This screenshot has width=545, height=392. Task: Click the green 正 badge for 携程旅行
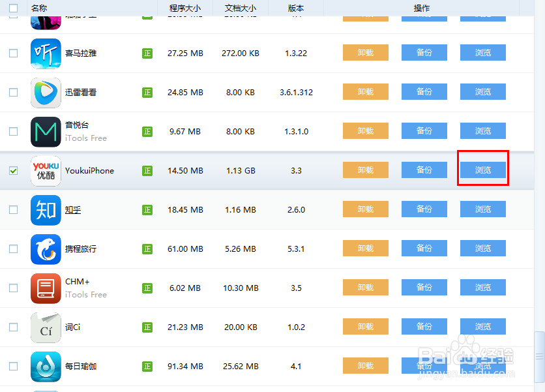tap(147, 249)
